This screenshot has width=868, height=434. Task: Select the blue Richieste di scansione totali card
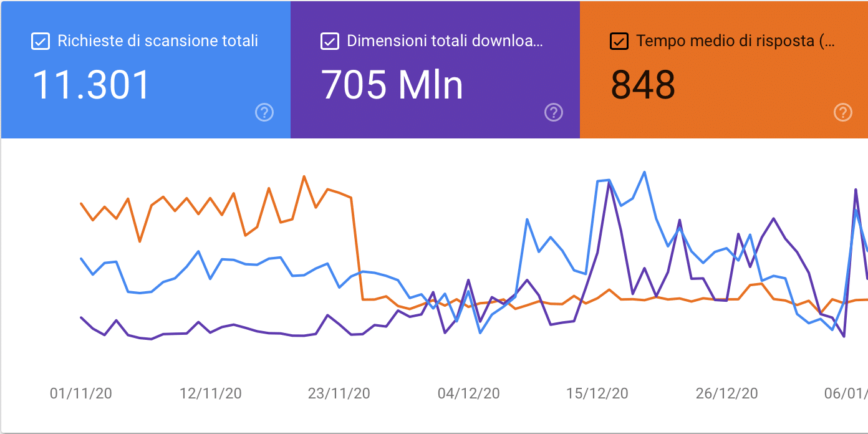[x=145, y=69]
